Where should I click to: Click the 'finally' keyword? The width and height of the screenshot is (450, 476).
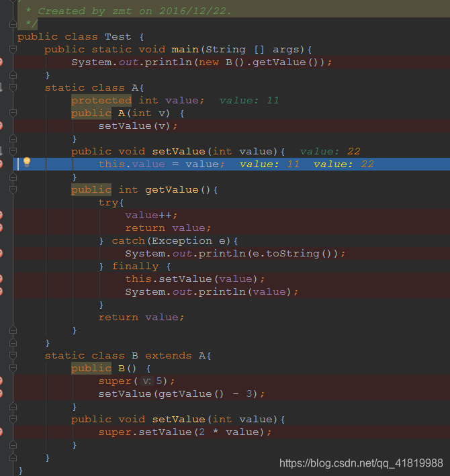[135, 267]
